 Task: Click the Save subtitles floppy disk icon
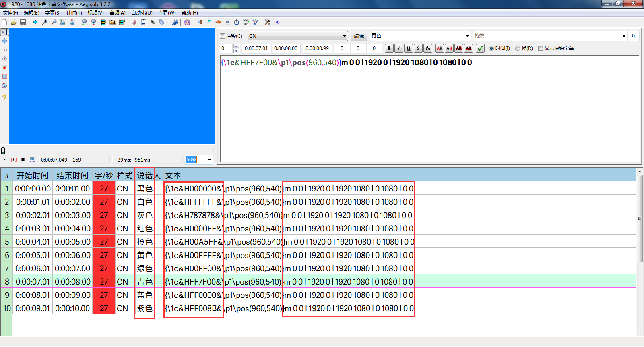23,22
